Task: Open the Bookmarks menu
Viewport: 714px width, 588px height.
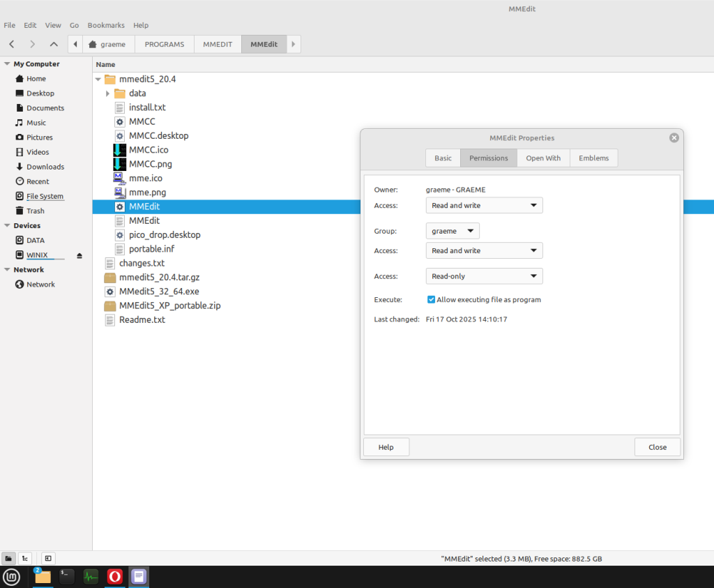Action: 106,25
